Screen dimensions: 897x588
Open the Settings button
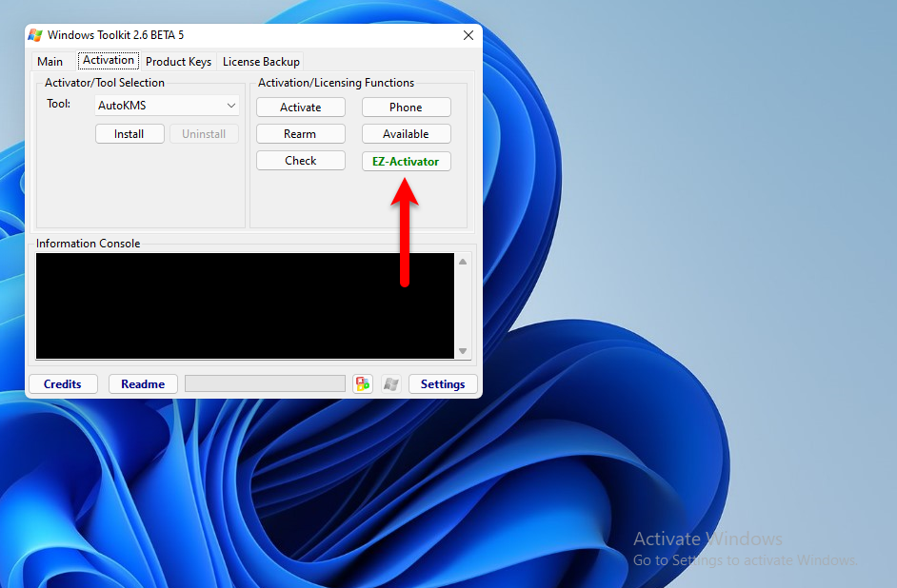coord(443,383)
